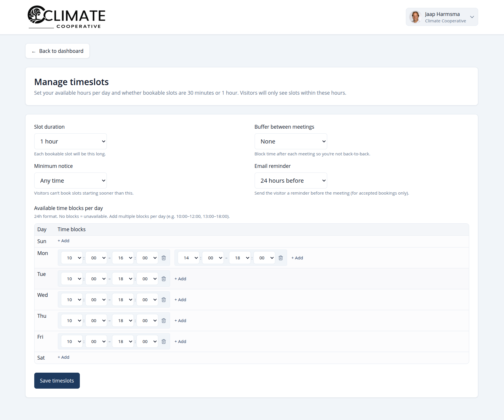Image resolution: width=504 pixels, height=420 pixels.
Task: Go back to dashboard
Action: point(57,51)
